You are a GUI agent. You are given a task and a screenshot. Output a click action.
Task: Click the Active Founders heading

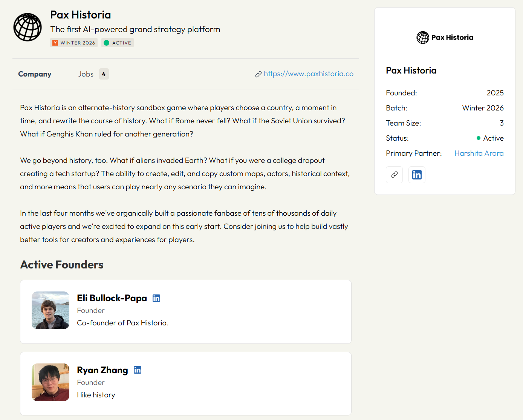coord(62,265)
